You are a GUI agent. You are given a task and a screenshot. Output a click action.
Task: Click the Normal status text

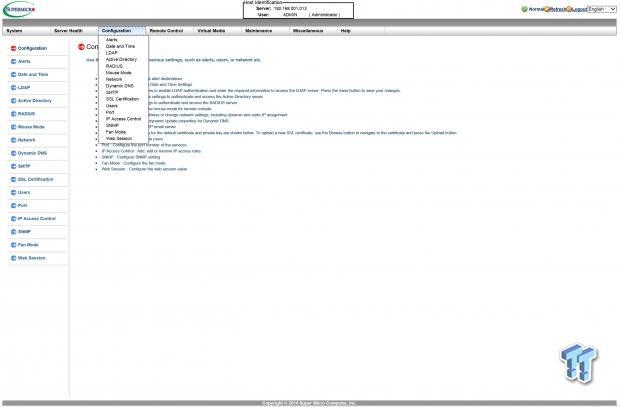pyautogui.click(x=536, y=9)
